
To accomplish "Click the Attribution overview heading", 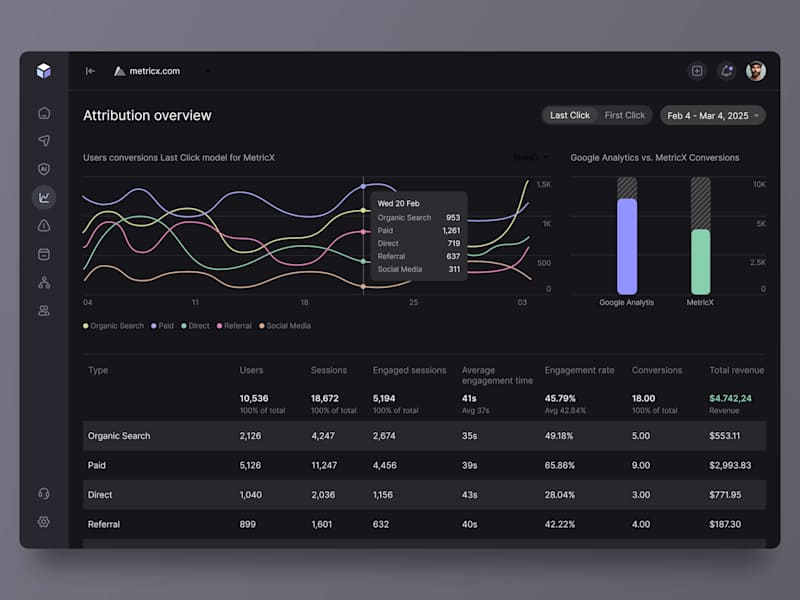I will pos(147,115).
